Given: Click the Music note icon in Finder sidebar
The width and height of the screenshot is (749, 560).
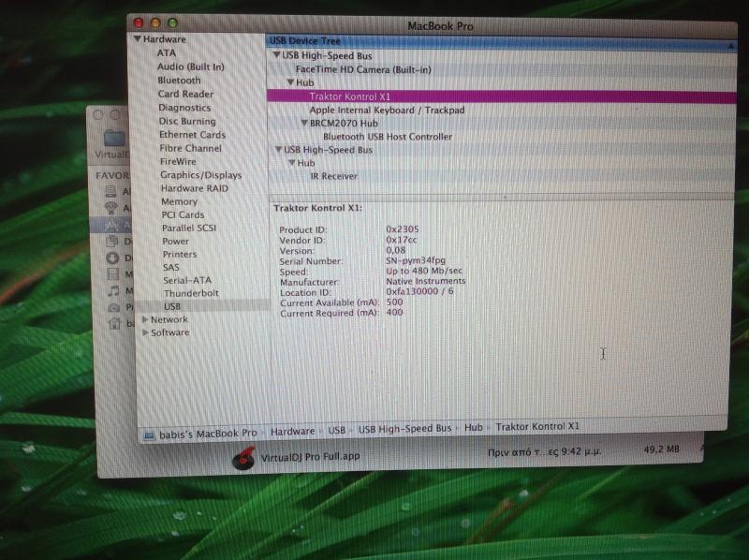Looking at the screenshot, I should (113, 291).
